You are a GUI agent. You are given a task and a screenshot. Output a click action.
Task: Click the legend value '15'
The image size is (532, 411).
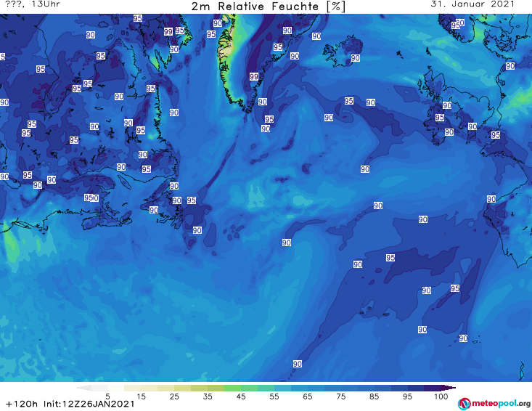[x=141, y=396]
